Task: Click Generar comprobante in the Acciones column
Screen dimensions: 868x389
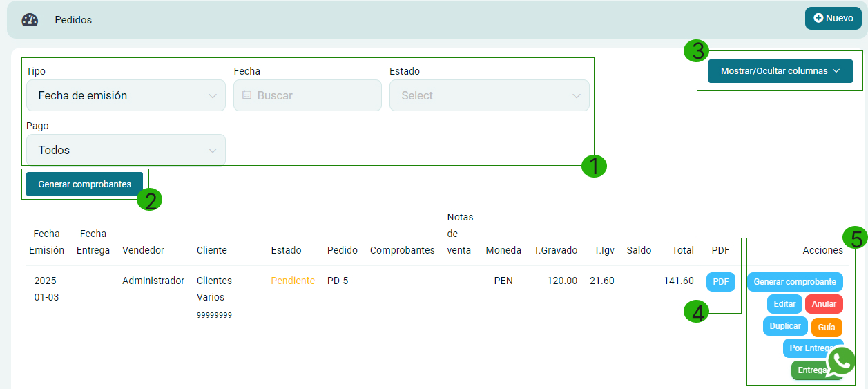Action: tap(795, 282)
